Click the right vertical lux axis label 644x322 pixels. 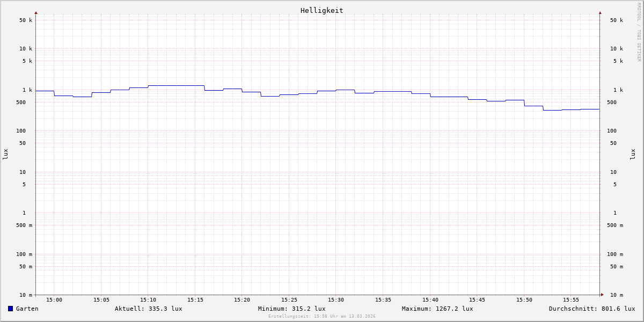pos(633,154)
